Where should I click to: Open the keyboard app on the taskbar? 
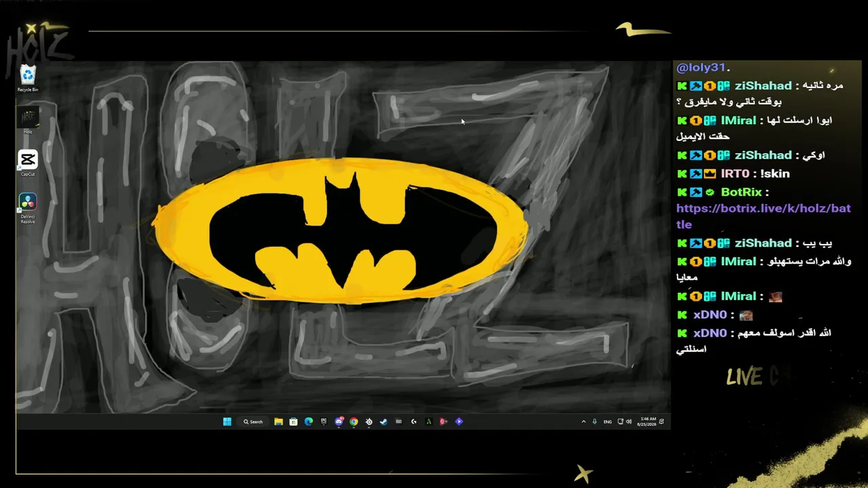[x=399, y=422]
